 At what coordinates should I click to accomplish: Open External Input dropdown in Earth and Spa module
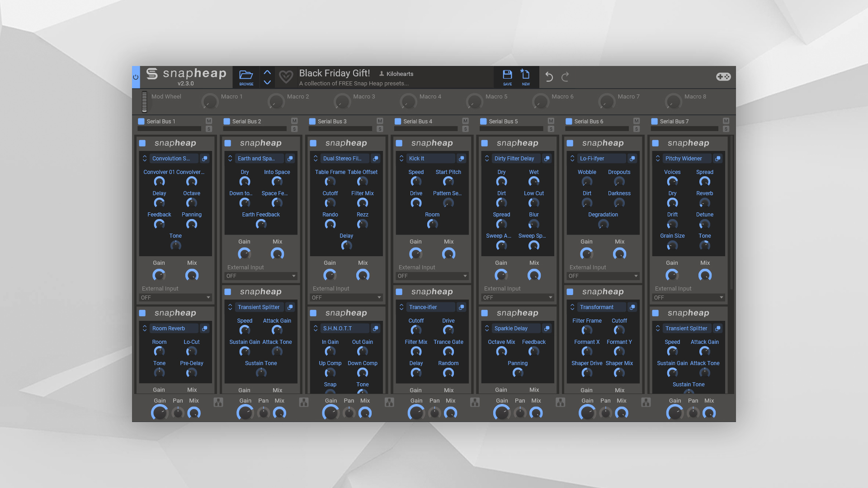pos(261,276)
